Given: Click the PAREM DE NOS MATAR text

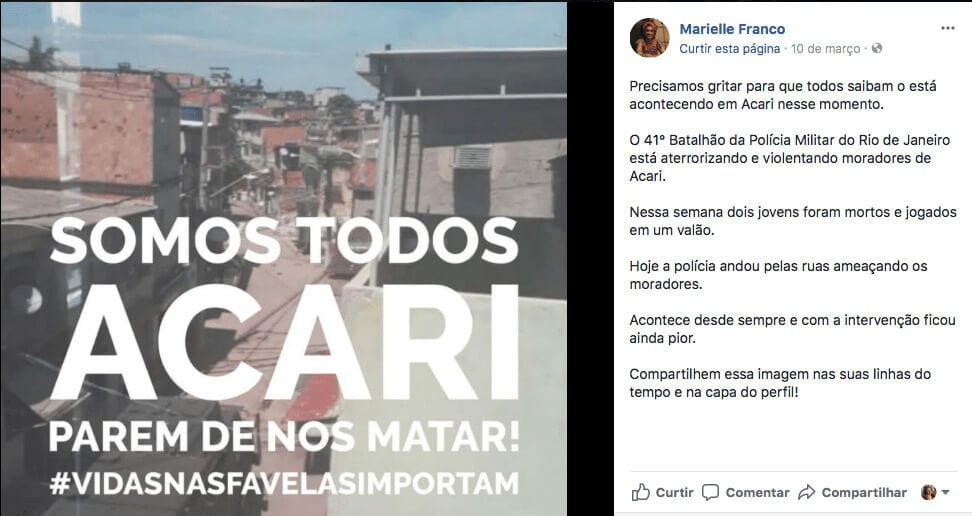Looking at the screenshot, I should 284,436.
